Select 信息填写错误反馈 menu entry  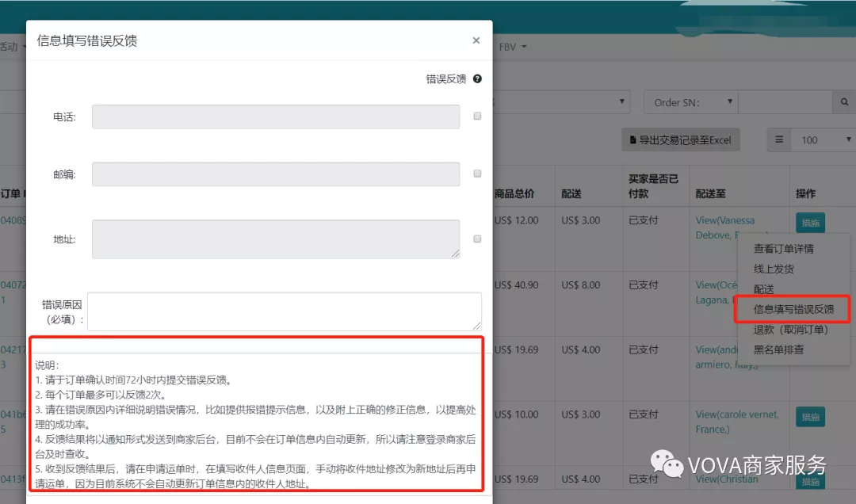(x=793, y=309)
